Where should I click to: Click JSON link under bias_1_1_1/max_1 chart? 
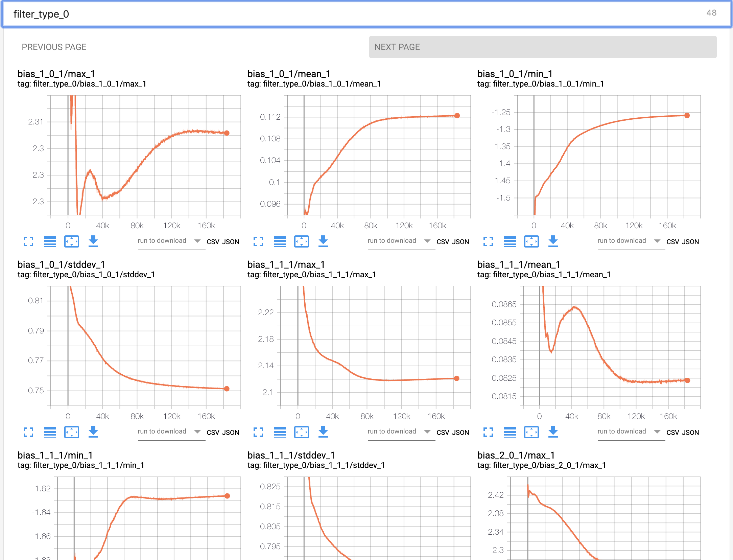[460, 433]
